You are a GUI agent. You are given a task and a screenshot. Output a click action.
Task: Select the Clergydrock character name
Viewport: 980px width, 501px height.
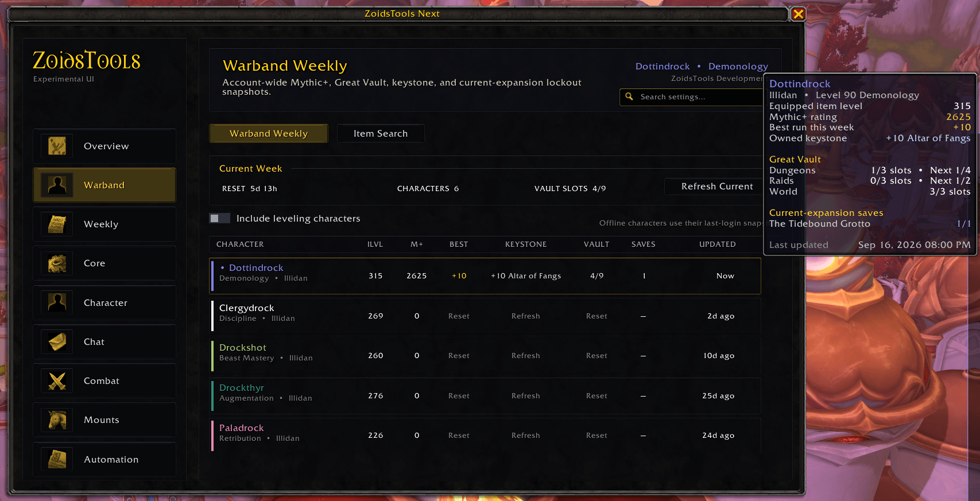(247, 308)
